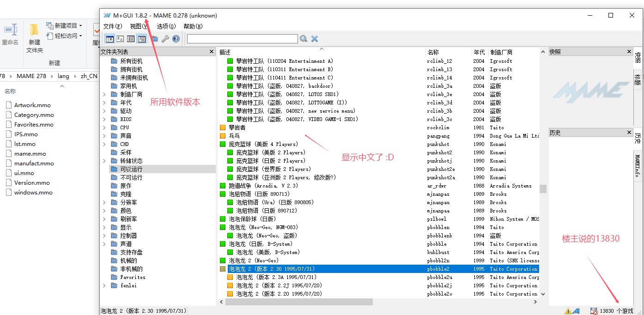Open ui.mmo file in Explorer window
This screenshot has height=315, width=644.
24,173
